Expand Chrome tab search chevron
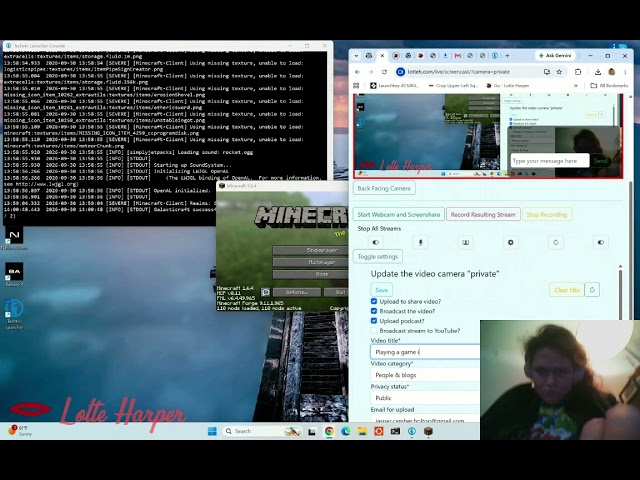 click(356, 56)
